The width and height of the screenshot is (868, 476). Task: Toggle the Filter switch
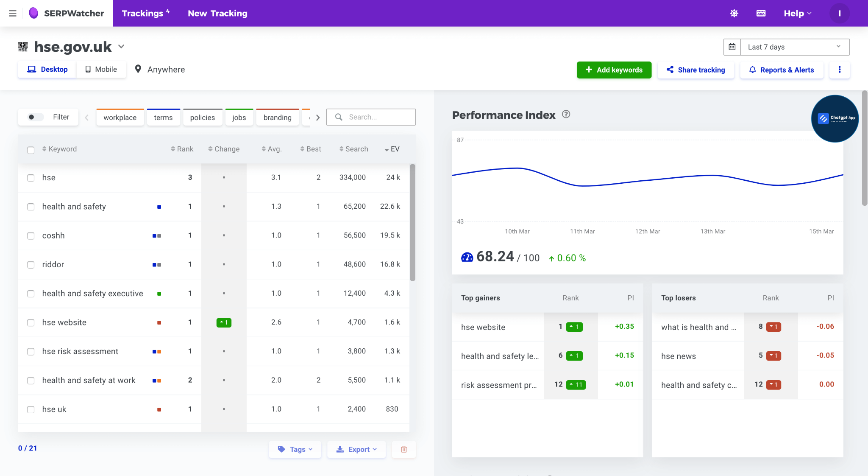pos(36,117)
